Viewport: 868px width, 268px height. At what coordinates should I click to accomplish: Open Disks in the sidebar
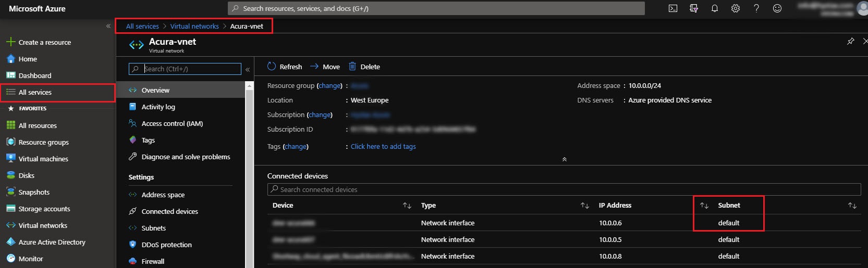[x=26, y=175]
